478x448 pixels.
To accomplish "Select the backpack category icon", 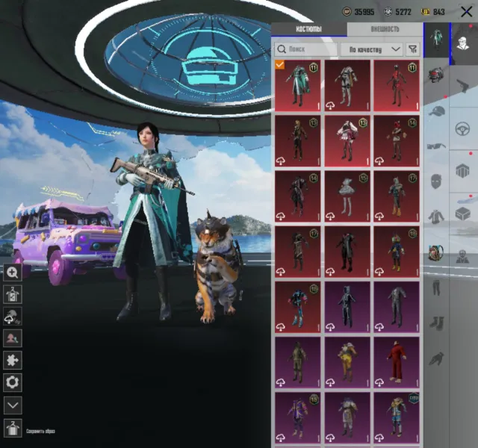I will [x=436, y=252].
